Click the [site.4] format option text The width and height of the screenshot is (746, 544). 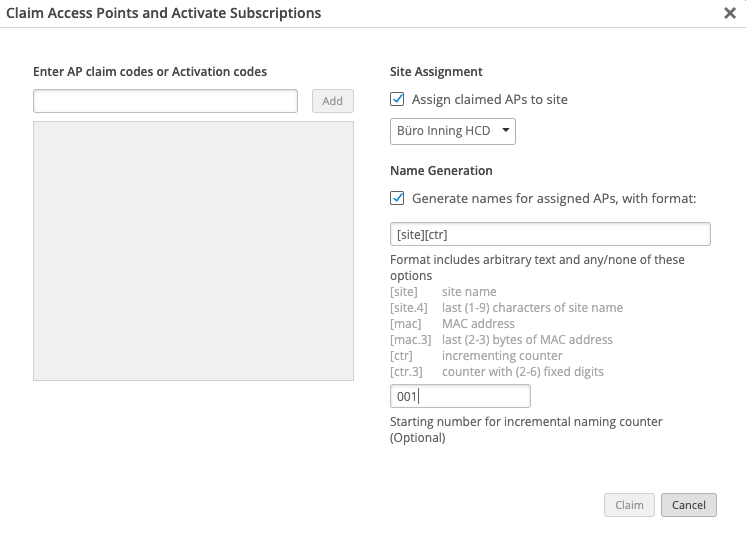point(408,308)
